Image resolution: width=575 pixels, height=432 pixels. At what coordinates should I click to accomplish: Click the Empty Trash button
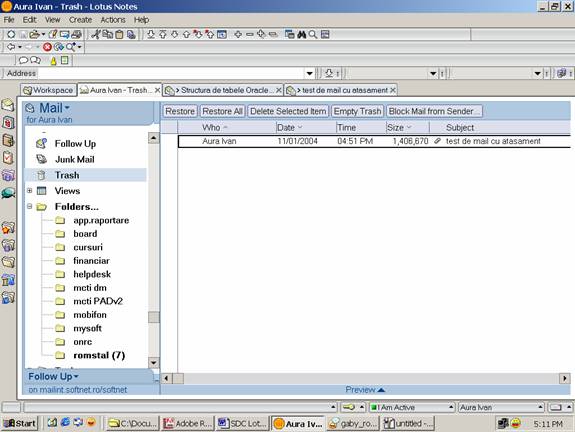pyautogui.click(x=357, y=111)
